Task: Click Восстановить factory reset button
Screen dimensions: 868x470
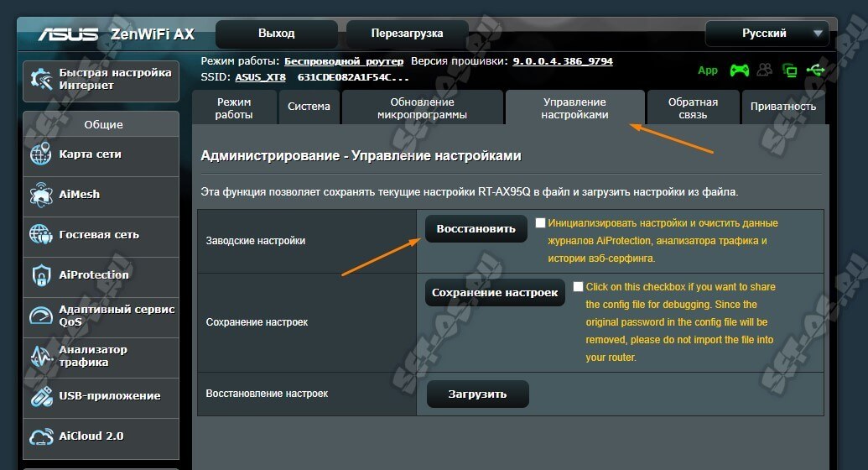Action: (476, 229)
